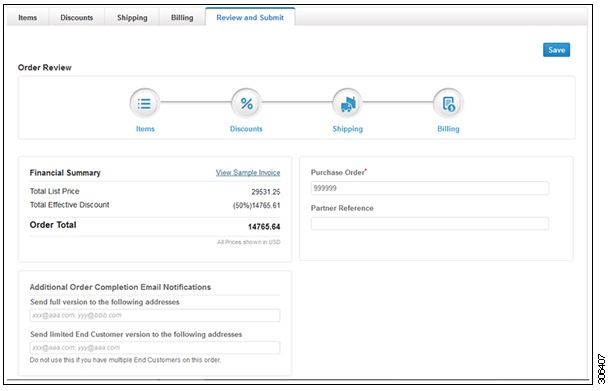Select the Order Total value 14765.64
Viewport: 612px width, 391px height.
264,227
